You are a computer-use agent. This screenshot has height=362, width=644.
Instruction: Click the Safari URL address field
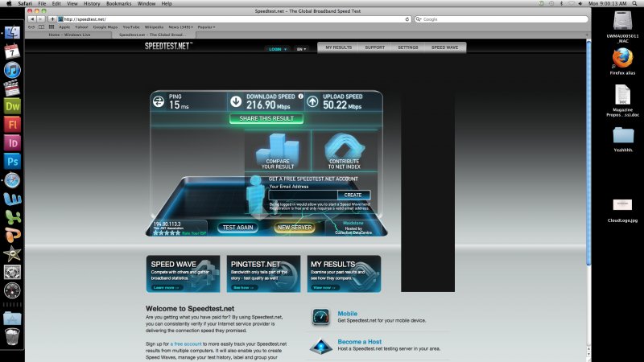coord(234,19)
